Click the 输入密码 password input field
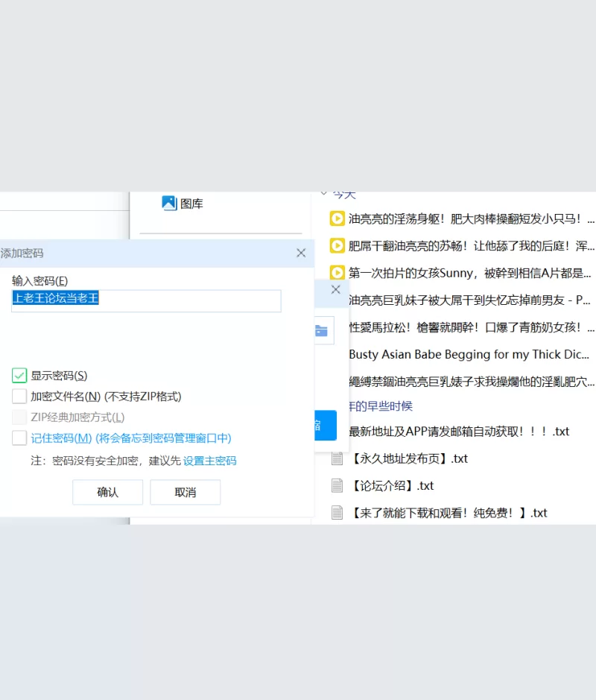The height and width of the screenshot is (700, 596). click(x=146, y=300)
